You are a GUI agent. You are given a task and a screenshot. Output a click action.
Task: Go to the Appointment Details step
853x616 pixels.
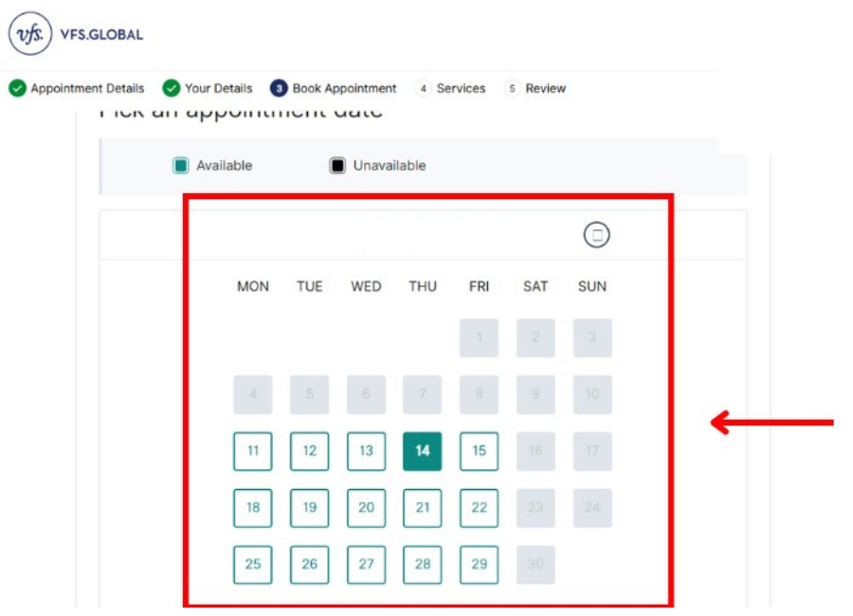pyautogui.click(x=87, y=88)
